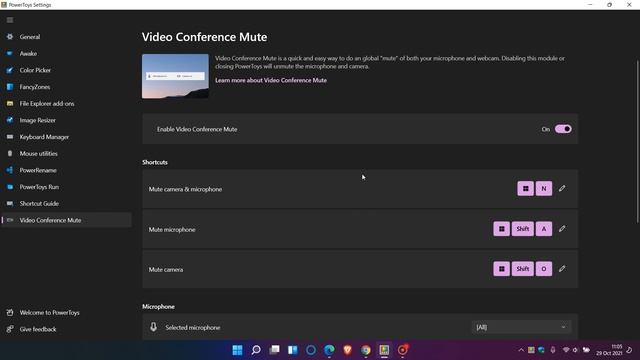Click the Video Conference Mute sidebar icon
Image resolution: width=640 pixels, height=360 pixels.
click(x=10, y=220)
